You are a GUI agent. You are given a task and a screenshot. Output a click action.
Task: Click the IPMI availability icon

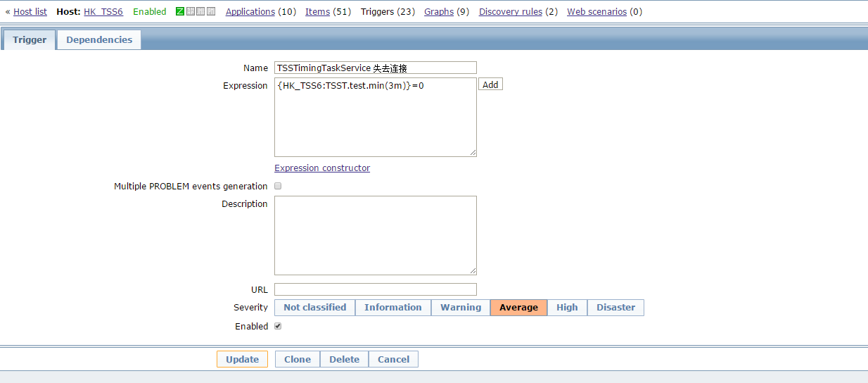(211, 11)
